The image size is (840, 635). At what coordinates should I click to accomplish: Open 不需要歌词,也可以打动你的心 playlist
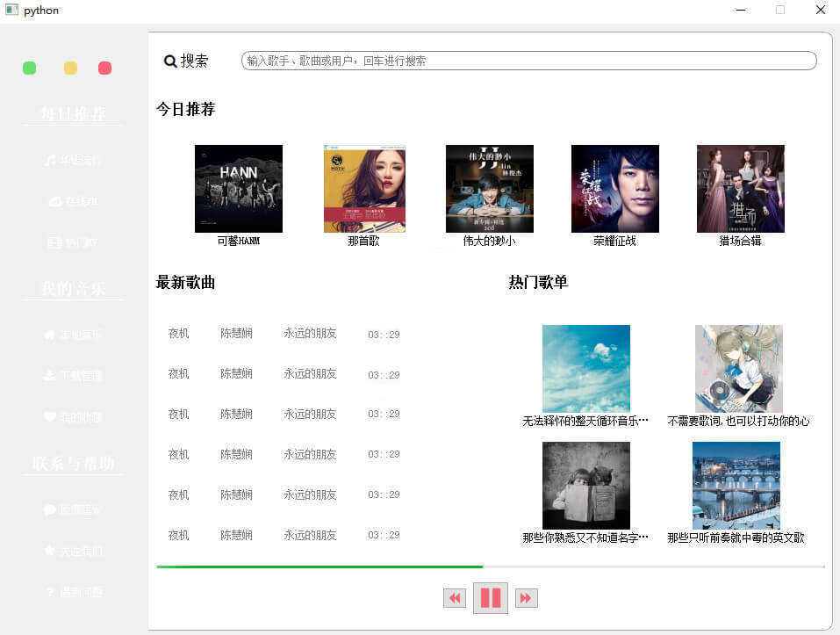click(x=739, y=369)
